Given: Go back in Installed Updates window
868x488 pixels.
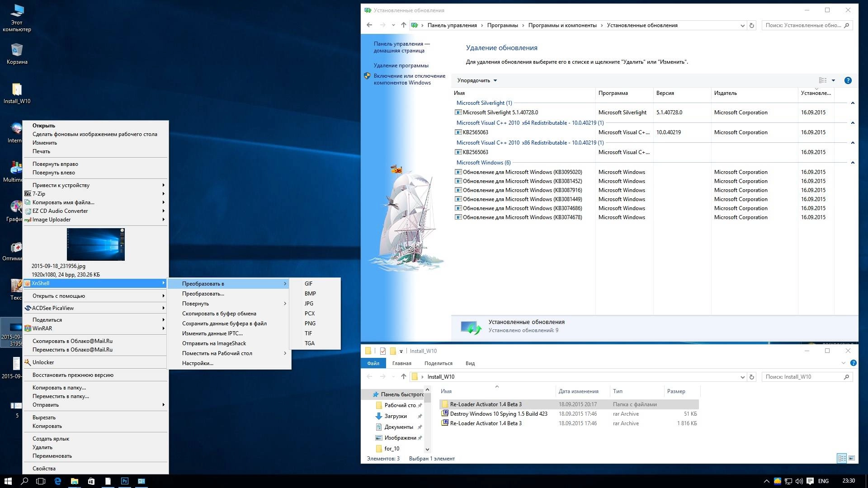Looking at the screenshot, I should [x=369, y=25].
